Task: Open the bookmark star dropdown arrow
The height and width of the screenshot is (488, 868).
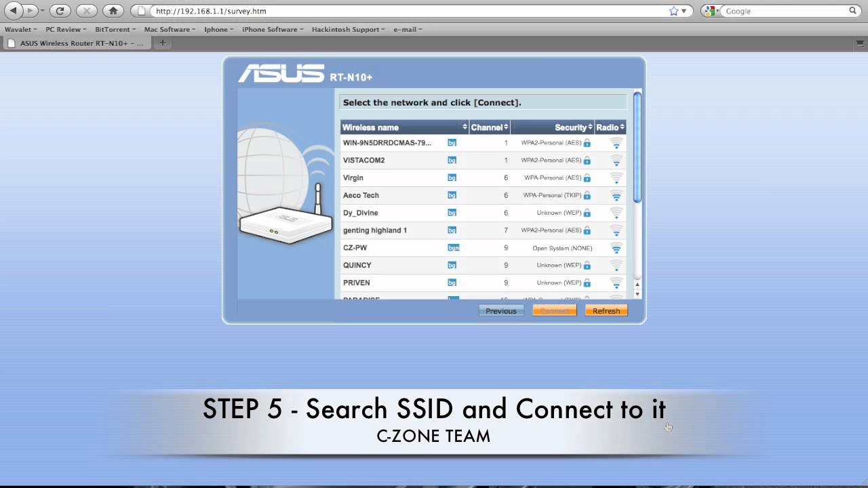Action: click(684, 11)
